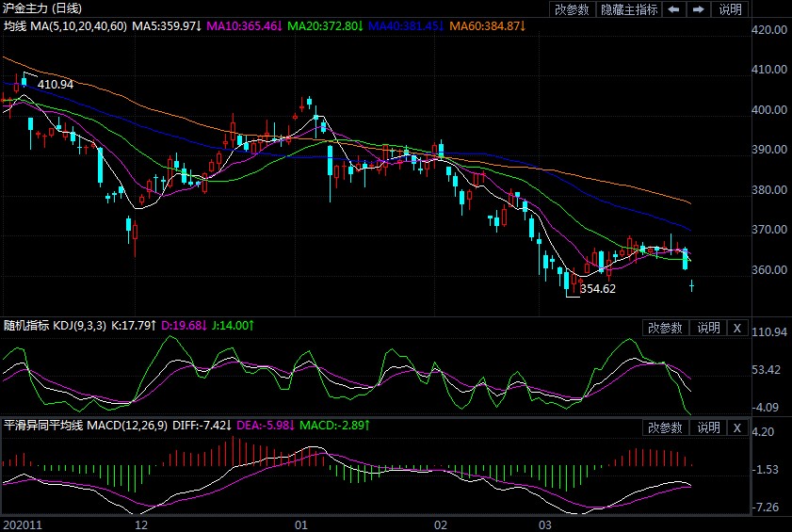This screenshot has height=532, width=792.
Task: Open 改参数 in the MACD panel
Action: pyautogui.click(x=665, y=427)
